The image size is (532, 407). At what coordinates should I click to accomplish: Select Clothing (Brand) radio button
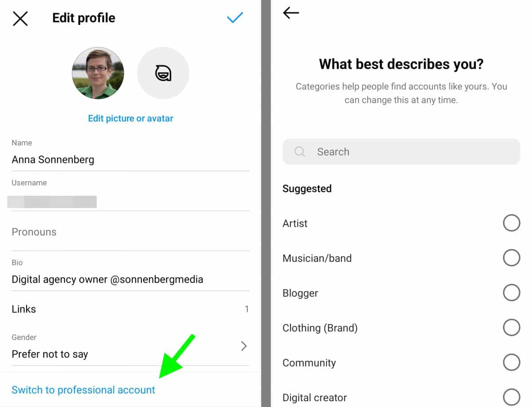pyautogui.click(x=511, y=328)
